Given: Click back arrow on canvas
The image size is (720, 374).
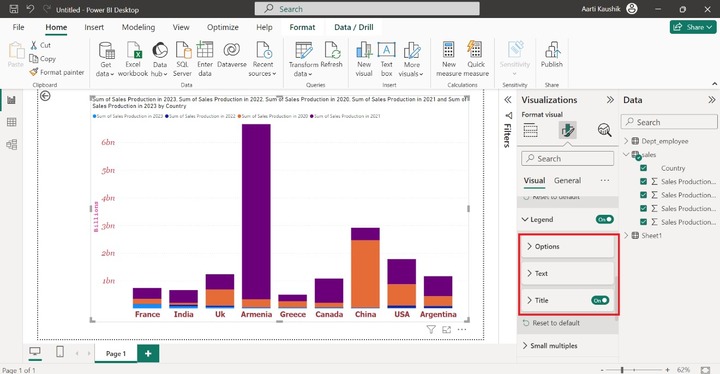Looking at the screenshot, I should 45,96.
